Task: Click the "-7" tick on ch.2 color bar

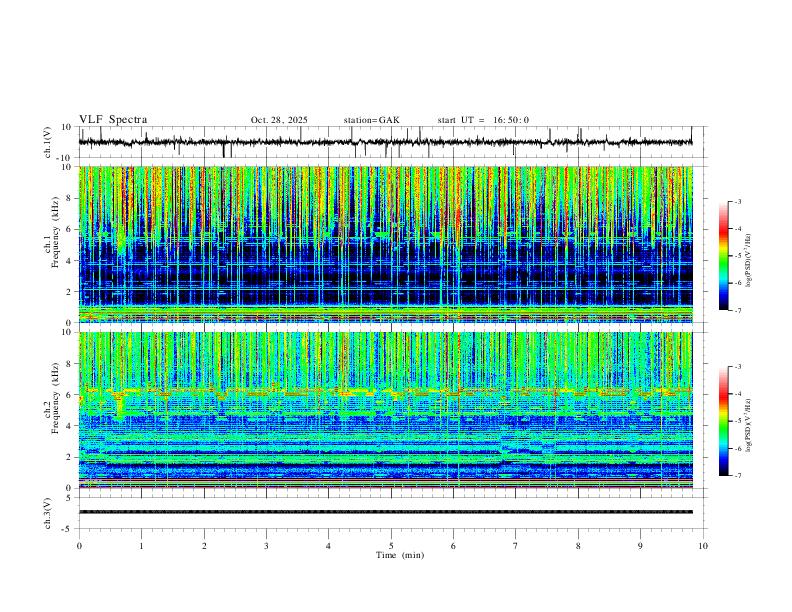Action: [737, 476]
